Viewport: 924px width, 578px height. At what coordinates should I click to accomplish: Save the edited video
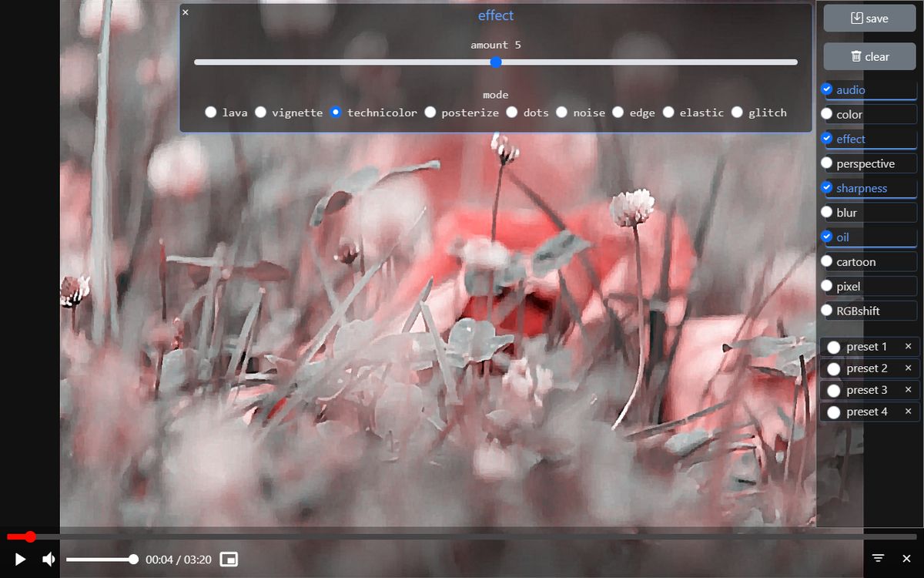[x=869, y=18]
